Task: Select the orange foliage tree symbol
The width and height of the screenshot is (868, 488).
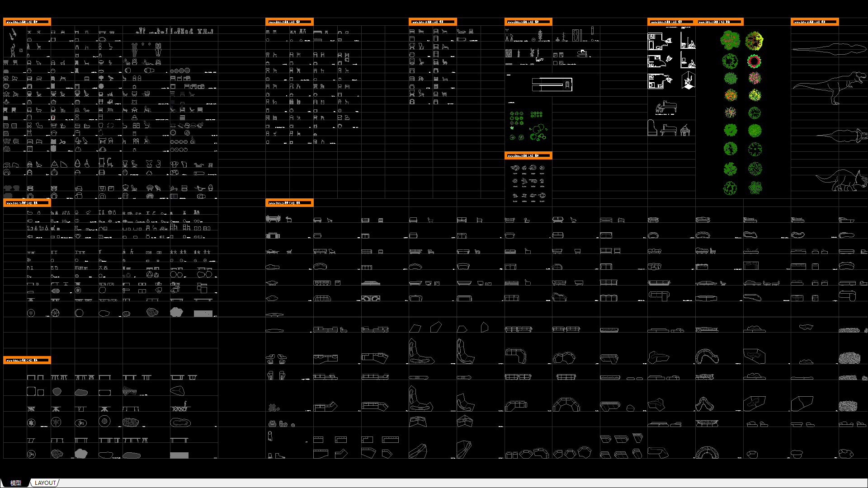Action: click(731, 95)
